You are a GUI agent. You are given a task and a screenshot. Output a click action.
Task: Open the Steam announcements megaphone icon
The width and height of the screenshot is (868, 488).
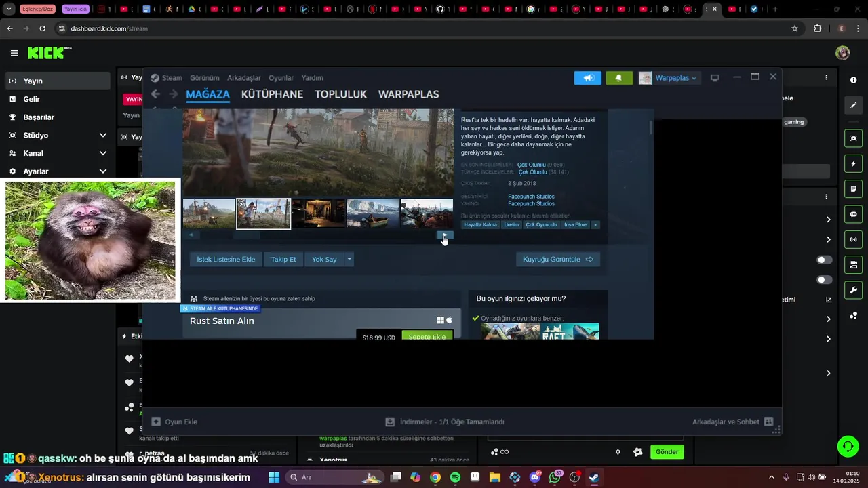coord(588,78)
